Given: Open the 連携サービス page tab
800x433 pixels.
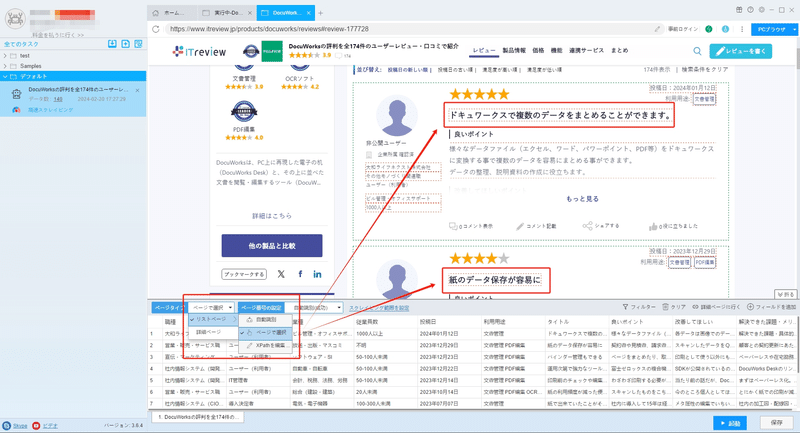Looking at the screenshot, I should tap(586, 50).
